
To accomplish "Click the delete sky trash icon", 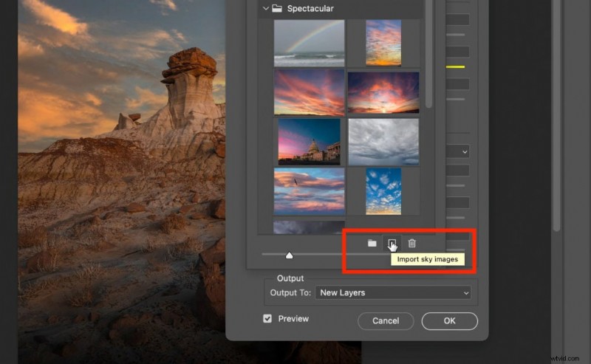I will coord(412,243).
